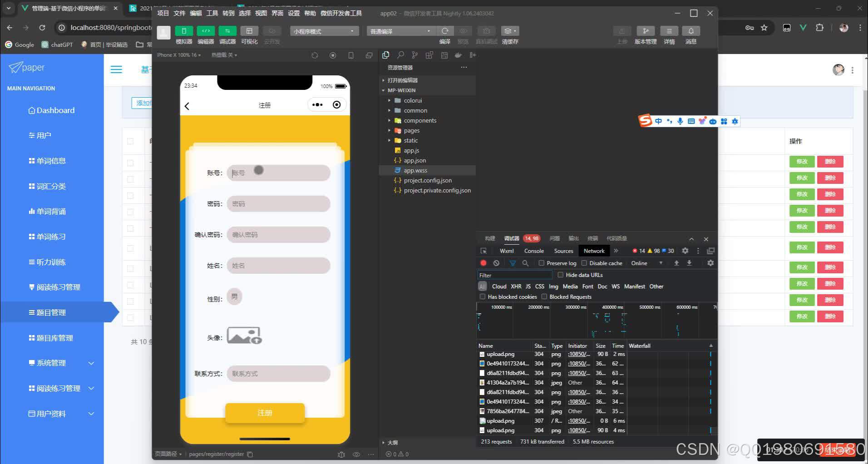The height and width of the screenshot is (464, 868).
Task: Open the source control branch icon
Action: coord(414,55)
